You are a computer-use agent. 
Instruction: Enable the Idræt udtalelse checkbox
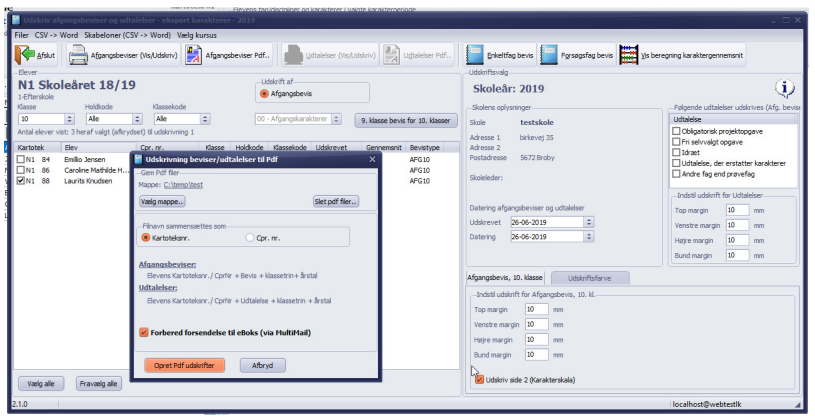coord(676,152)
